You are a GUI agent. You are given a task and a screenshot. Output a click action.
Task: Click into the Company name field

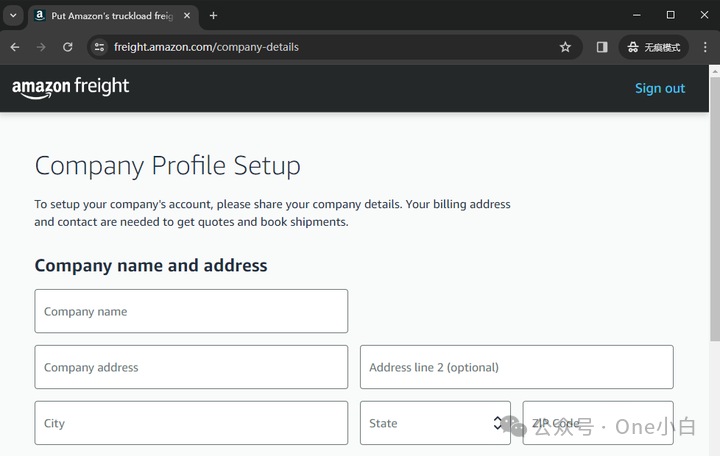[x=191, y=311]
